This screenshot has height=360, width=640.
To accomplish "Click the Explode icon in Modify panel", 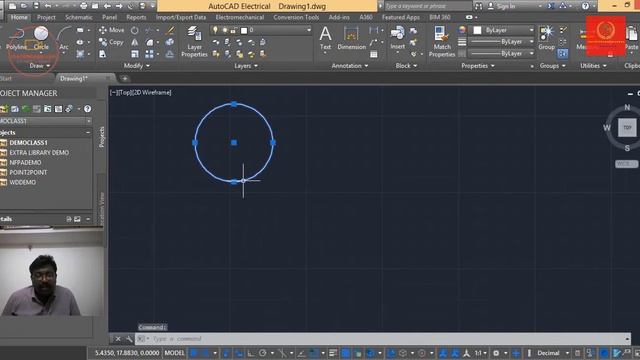I will click(170, 42).
